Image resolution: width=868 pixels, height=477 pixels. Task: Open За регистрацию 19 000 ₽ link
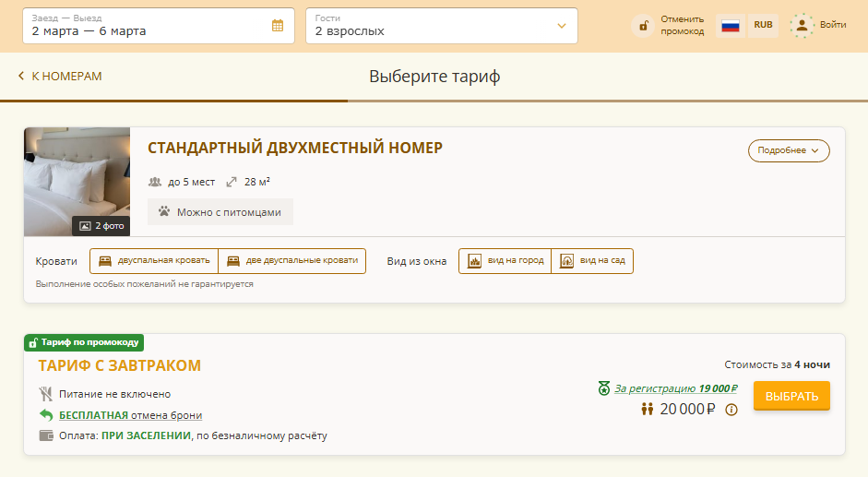[x=676, y=388]
